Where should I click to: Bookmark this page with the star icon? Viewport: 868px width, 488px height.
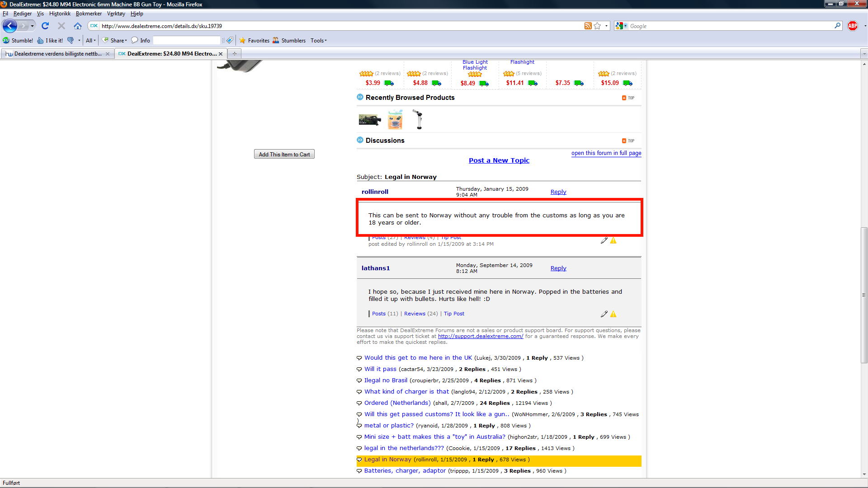[x=597, y=26]
